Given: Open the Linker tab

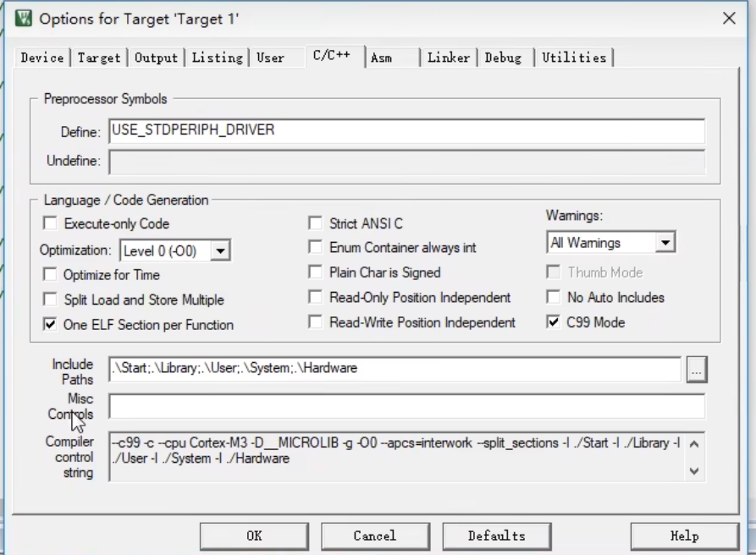Looking at the screenshot, I should [449, 58].
